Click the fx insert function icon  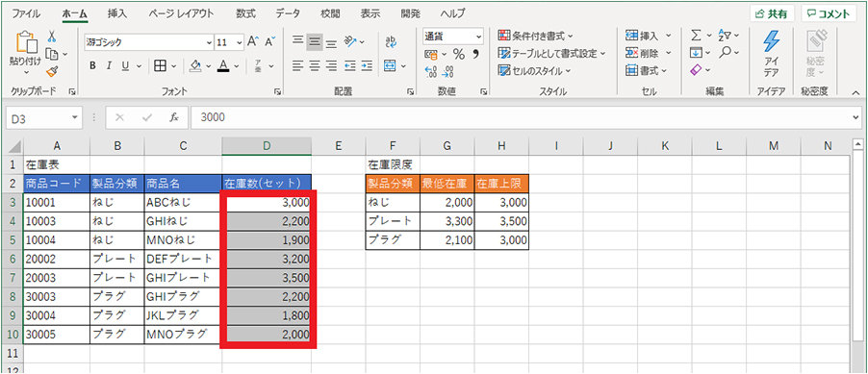[174, 117]
